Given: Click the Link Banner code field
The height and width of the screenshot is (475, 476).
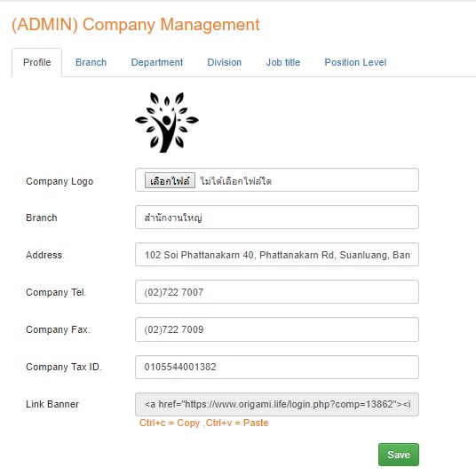Looking at the screenshot, I should pos(277,404).
